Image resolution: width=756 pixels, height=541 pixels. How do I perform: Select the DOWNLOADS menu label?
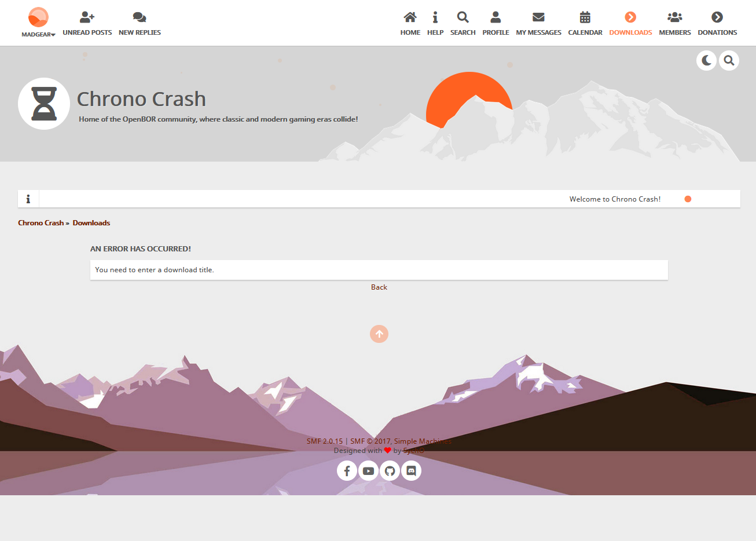(630, 32)
